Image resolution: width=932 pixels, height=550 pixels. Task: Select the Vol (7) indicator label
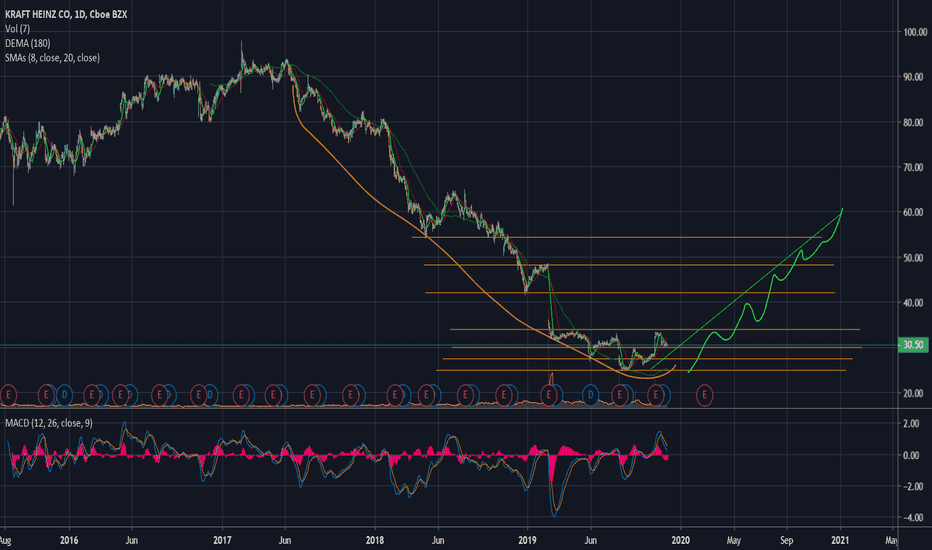17,29
